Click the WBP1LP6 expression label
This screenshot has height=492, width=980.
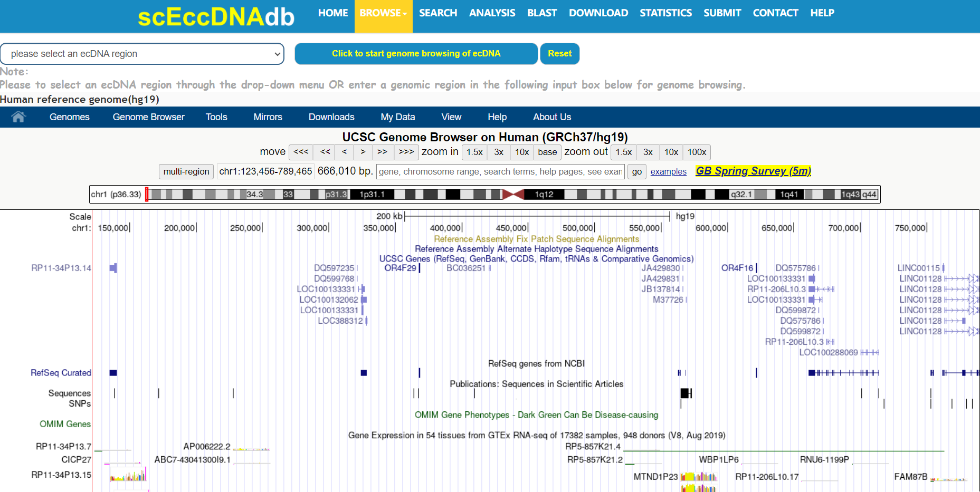click(719, 460)
